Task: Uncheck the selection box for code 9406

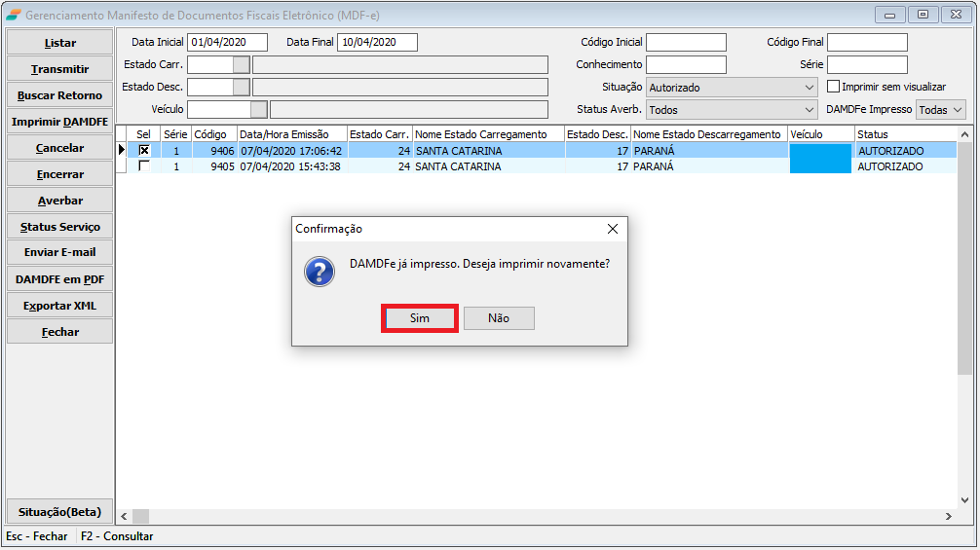Action: (144, 150)
